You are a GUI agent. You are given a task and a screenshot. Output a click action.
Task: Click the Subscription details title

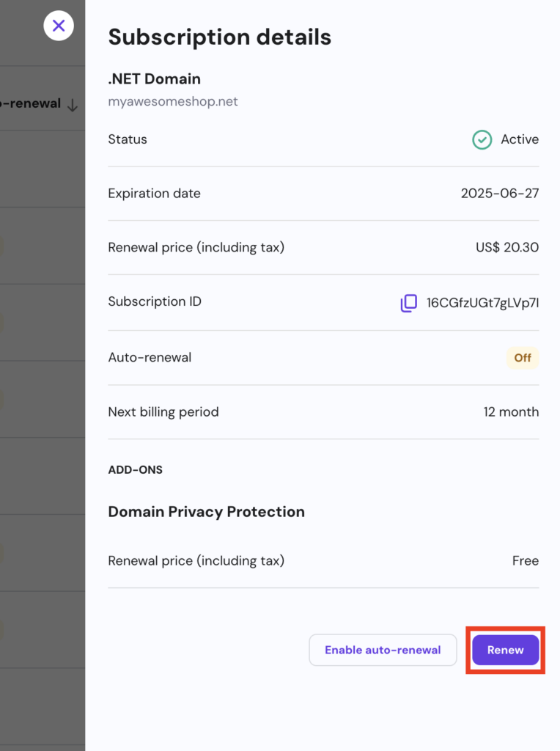click(220, 37)
